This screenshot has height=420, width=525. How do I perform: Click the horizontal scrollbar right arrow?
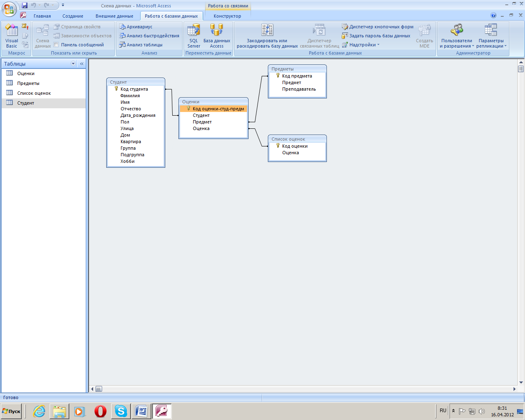515,389
